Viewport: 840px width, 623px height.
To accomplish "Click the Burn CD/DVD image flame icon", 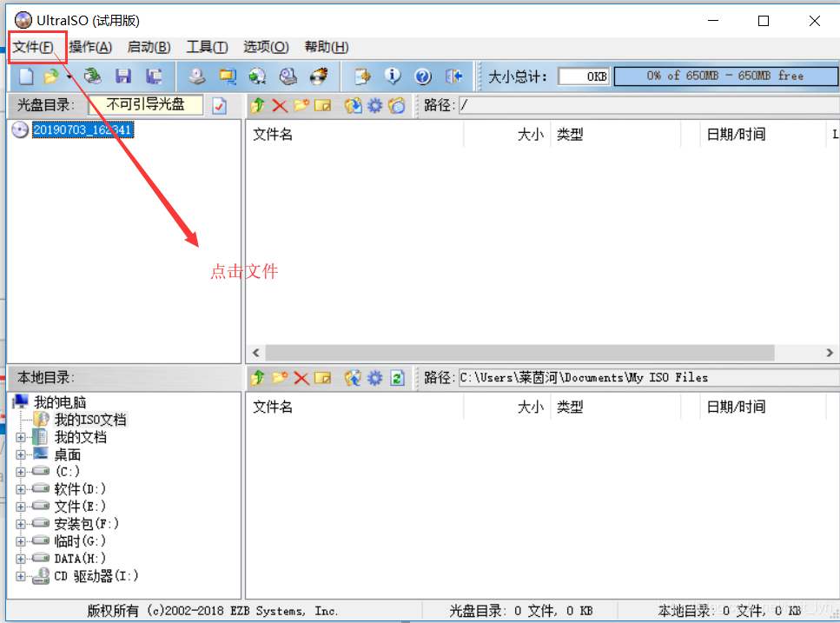I will 320,76.
